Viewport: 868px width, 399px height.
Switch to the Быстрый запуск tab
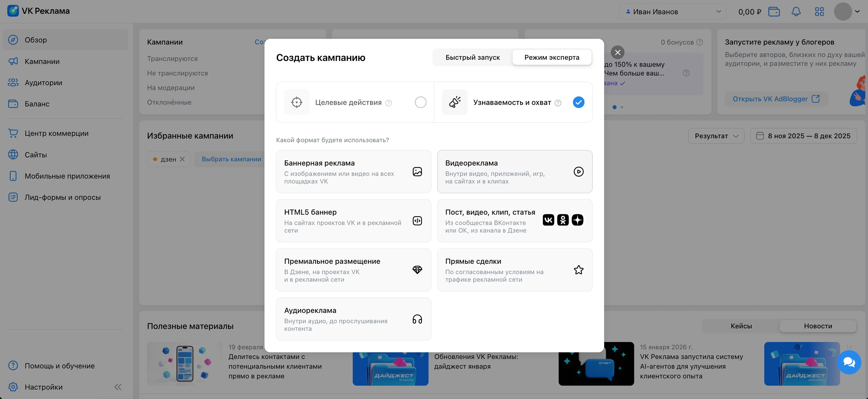coord(472,57)
